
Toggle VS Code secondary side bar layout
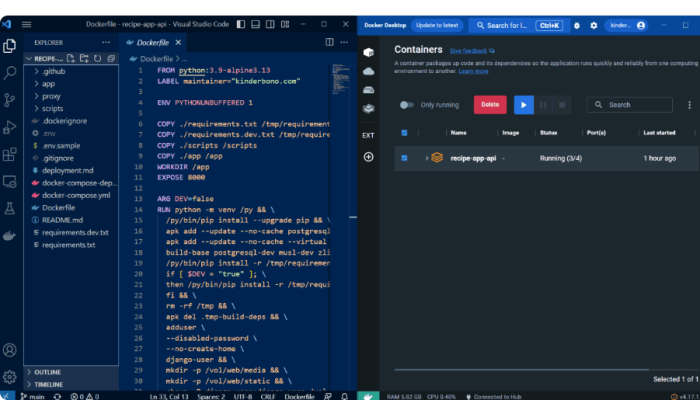270,24
